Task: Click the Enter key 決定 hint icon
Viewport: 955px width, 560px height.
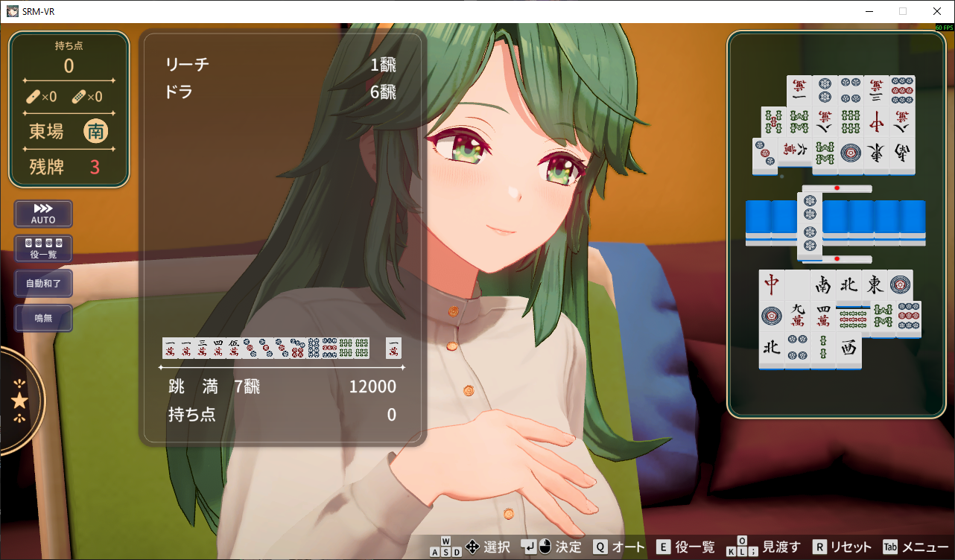Action: (x=528, y=547)
